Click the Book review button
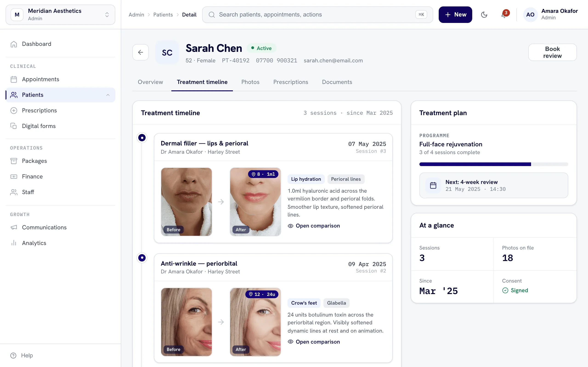Viewport: 588px width, 367px height. coord(552,52)
